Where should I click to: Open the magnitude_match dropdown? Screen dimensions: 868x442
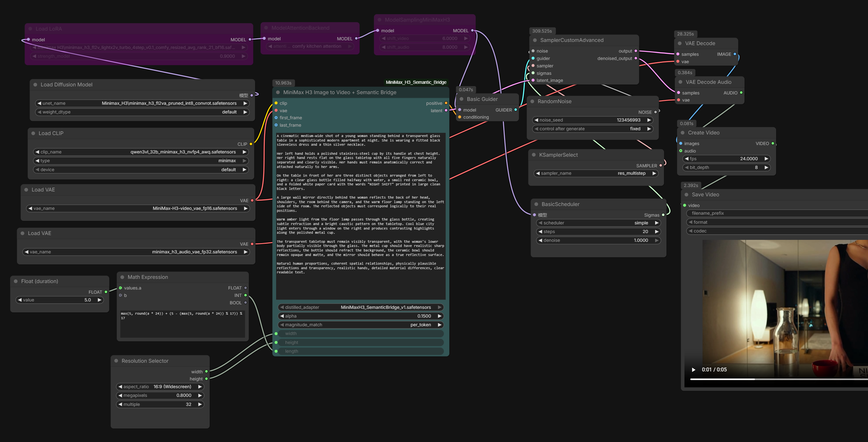pos(361,325)
